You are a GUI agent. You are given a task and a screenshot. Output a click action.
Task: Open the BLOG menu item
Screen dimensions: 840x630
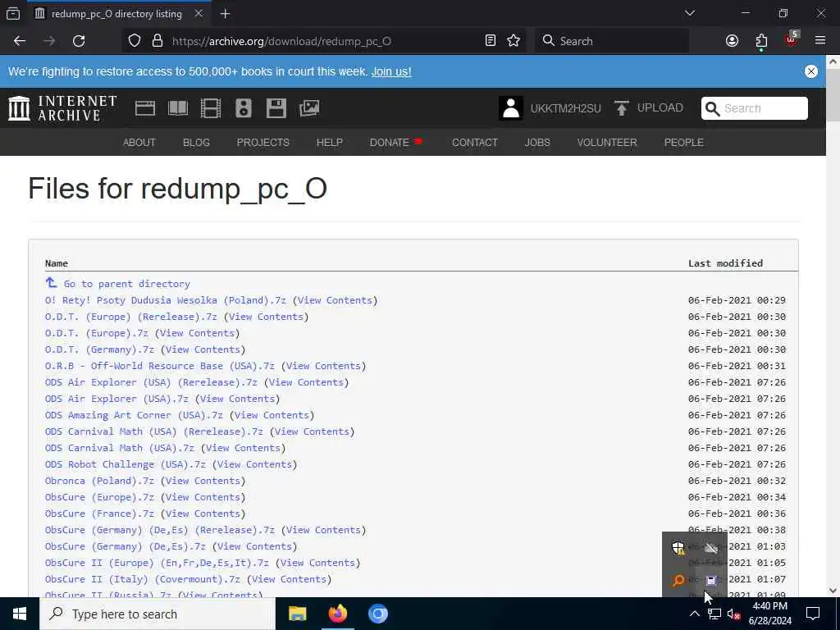click(x=196, y=143)
